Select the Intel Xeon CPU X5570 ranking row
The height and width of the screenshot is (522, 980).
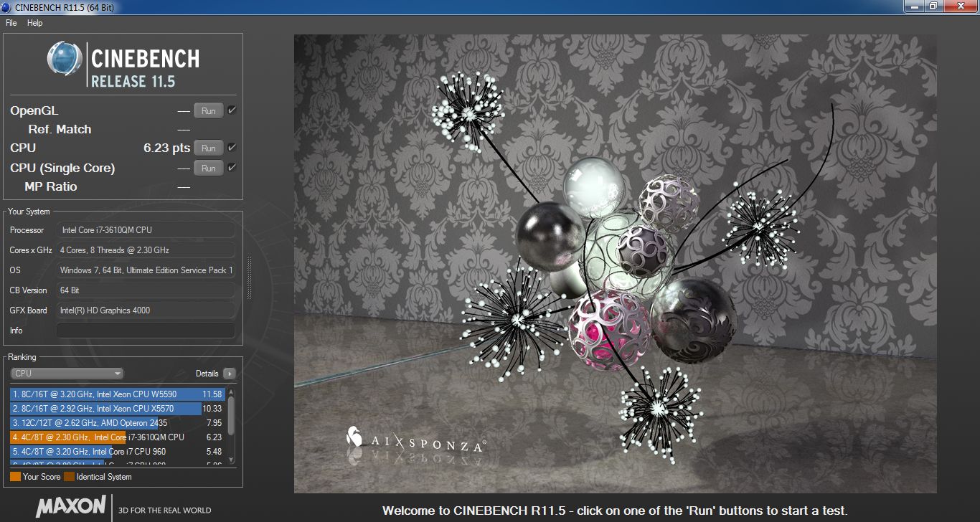[117, 409]
